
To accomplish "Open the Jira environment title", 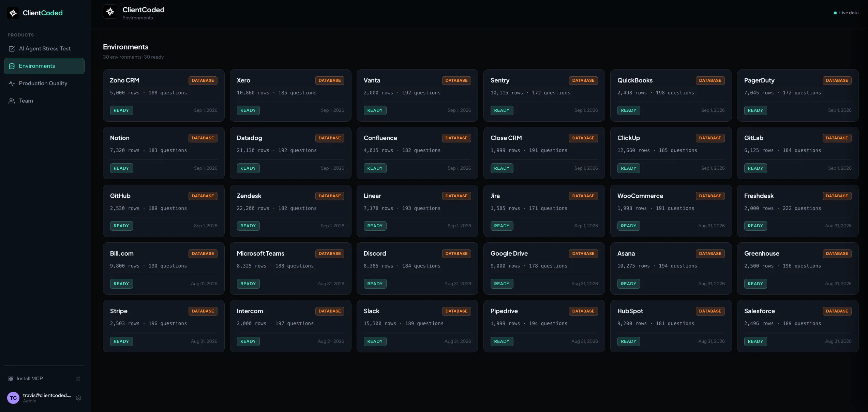I will click(495, 196).
